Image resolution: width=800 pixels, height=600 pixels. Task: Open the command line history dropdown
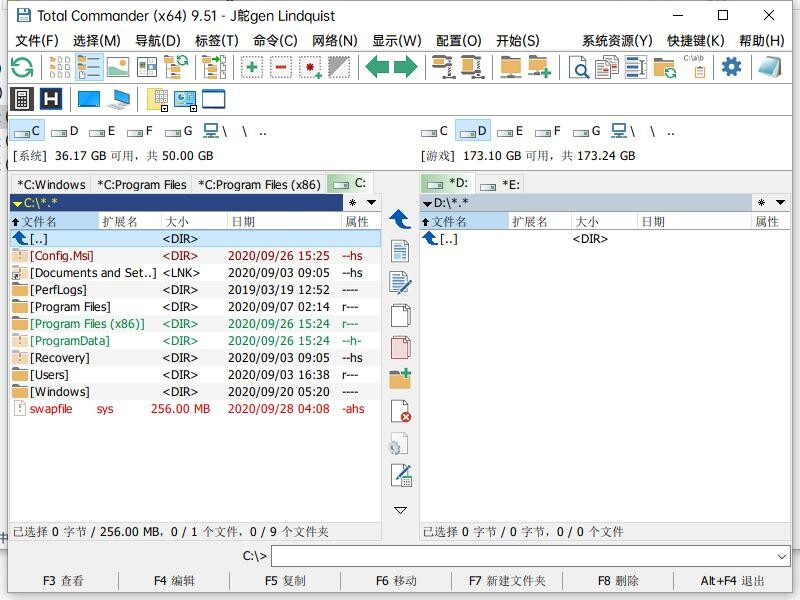(781, 556)
